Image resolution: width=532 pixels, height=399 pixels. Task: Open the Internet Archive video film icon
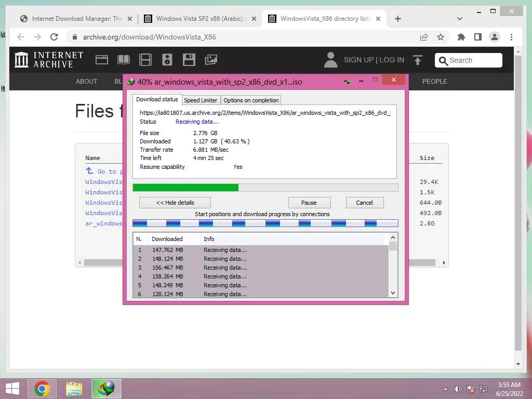[145, 60]
